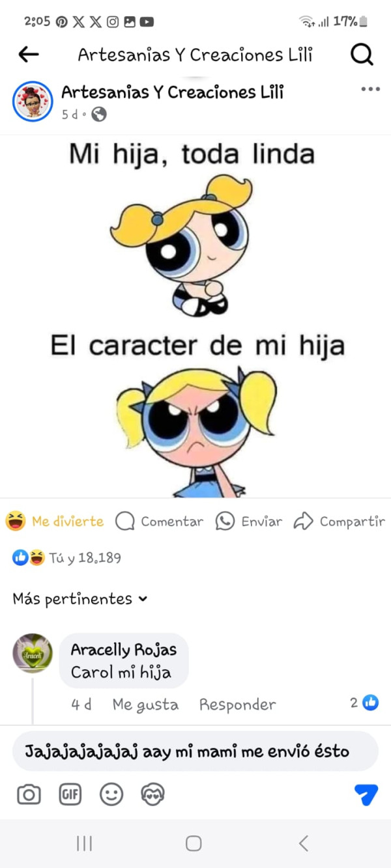Focus the comment text input field

click(x=195, y=751)
